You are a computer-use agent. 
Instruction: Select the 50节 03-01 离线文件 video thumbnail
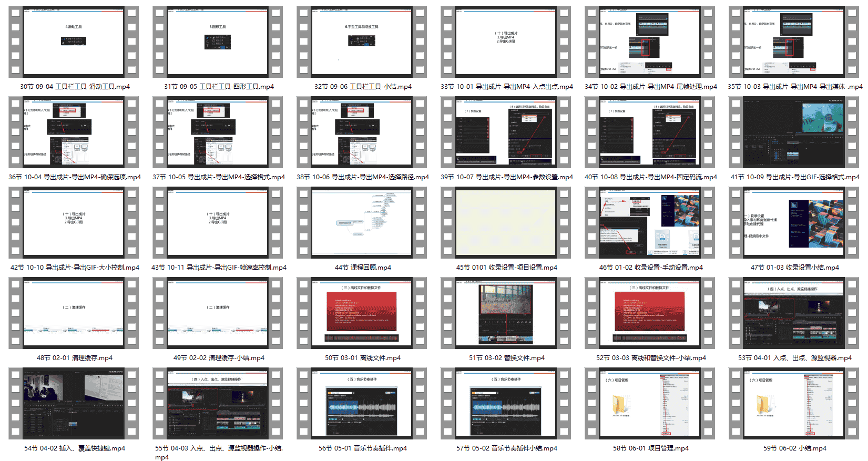coord(362,313)
